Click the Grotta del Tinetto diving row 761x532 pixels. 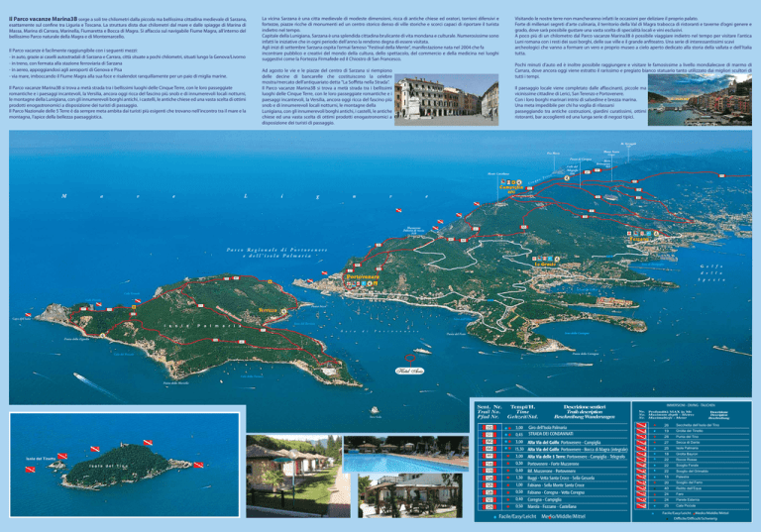coord(692,431)
